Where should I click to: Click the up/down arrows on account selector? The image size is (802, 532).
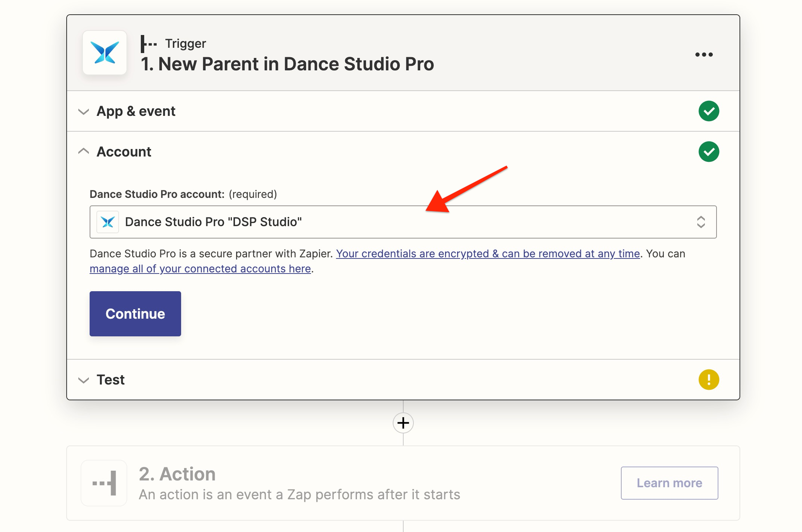[701, 222]
